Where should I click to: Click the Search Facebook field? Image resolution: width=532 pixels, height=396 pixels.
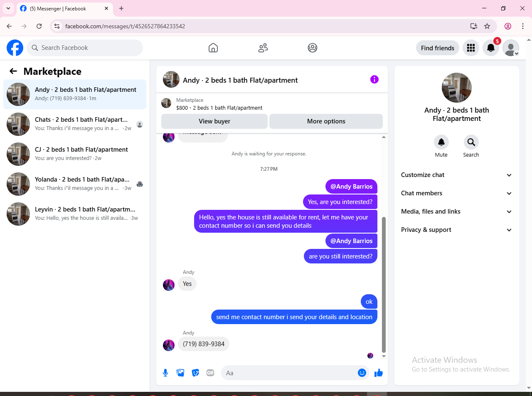coord(85,48)
